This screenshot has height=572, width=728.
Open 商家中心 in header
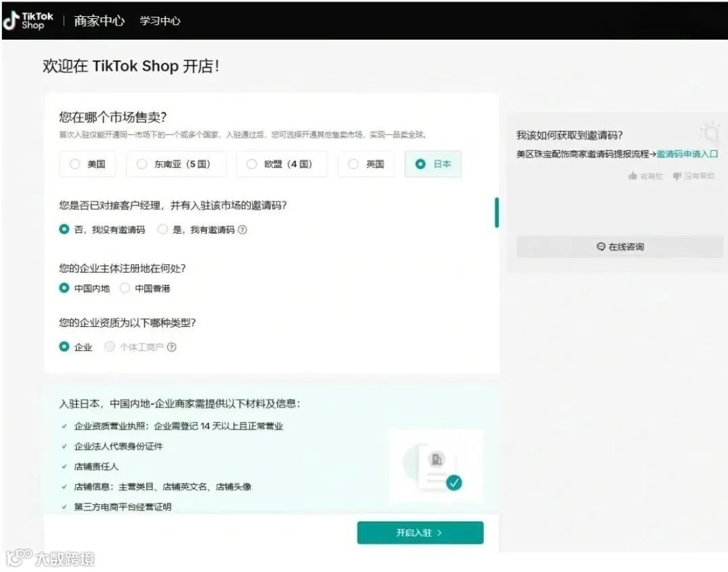[99, 21]
